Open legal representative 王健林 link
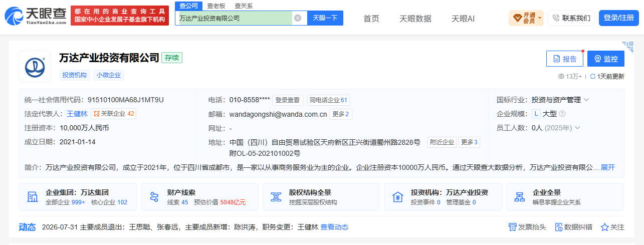 click(77, 114)
